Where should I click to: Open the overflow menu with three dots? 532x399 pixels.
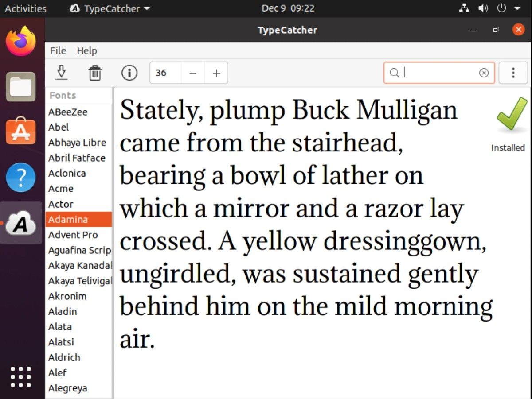(513, 73)
